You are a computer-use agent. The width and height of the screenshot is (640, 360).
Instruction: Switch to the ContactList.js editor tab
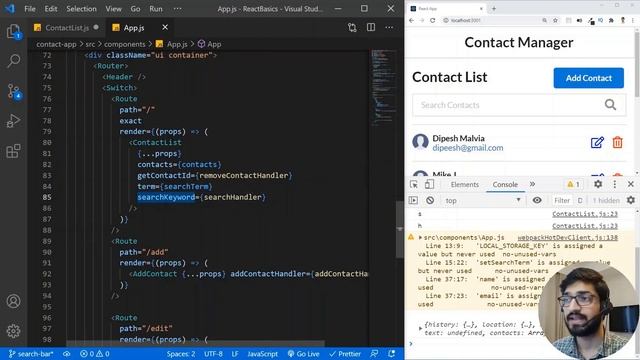point(66,27)
